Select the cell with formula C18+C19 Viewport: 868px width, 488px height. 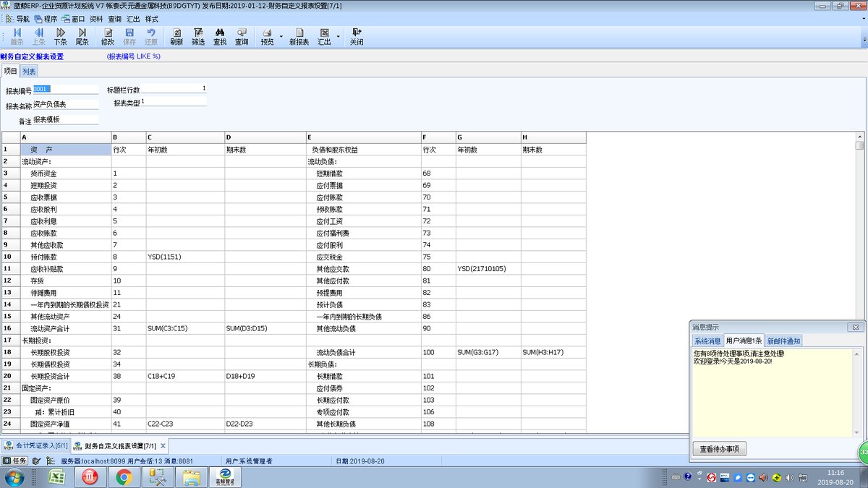(x=185, y=376)
